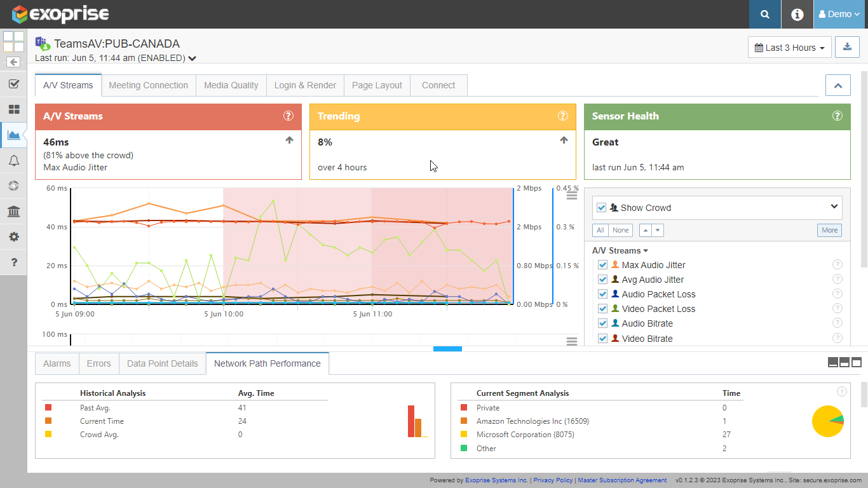Click the up arrow in the A/V Streams card
This screenshot has height=488, width=868.
tap(289, 140)
